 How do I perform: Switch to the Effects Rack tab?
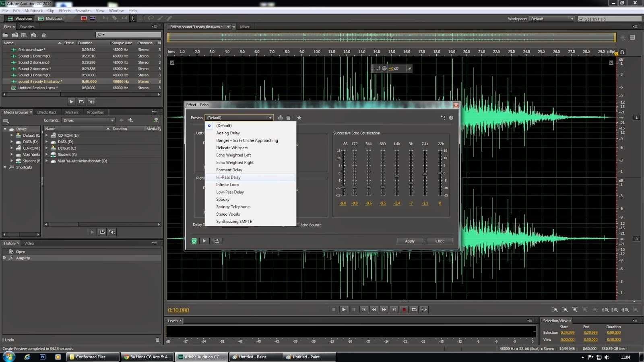click(47, 112)
